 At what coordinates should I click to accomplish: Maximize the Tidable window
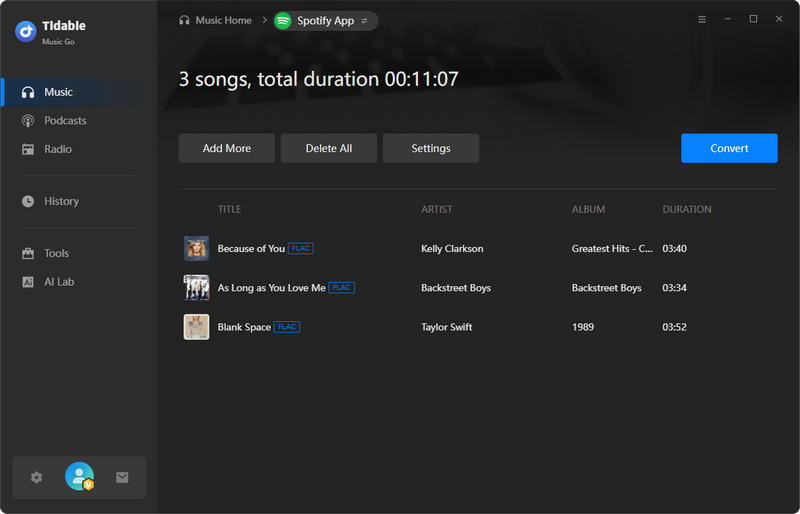click(753, 19)
